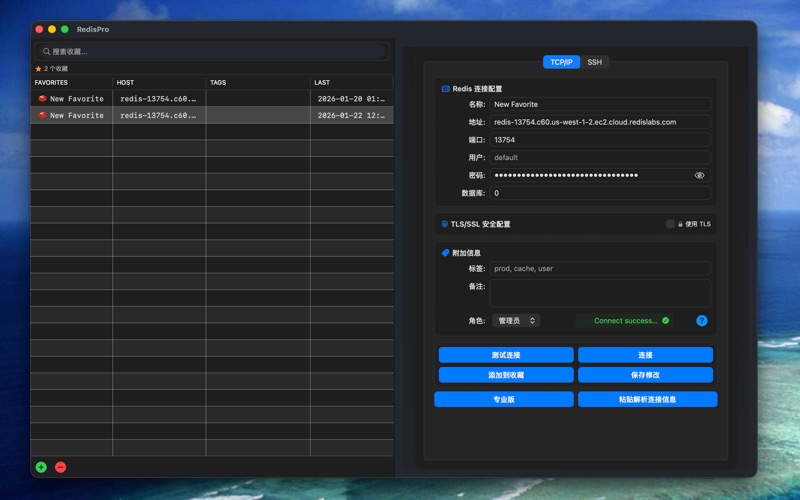
Task: Click the 2 个收藏 count label
Action: coord(56,68)
